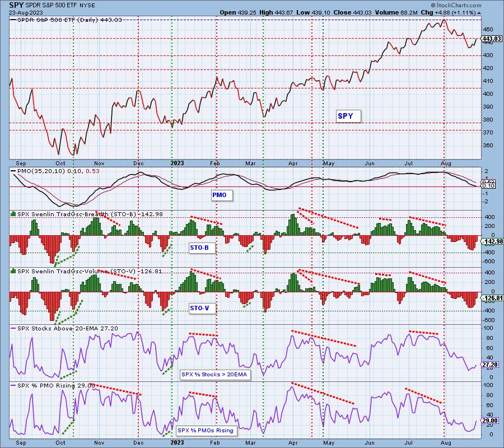Click the 27.20 value tag on right
The image size is (504, 448).
click(491, 365)
